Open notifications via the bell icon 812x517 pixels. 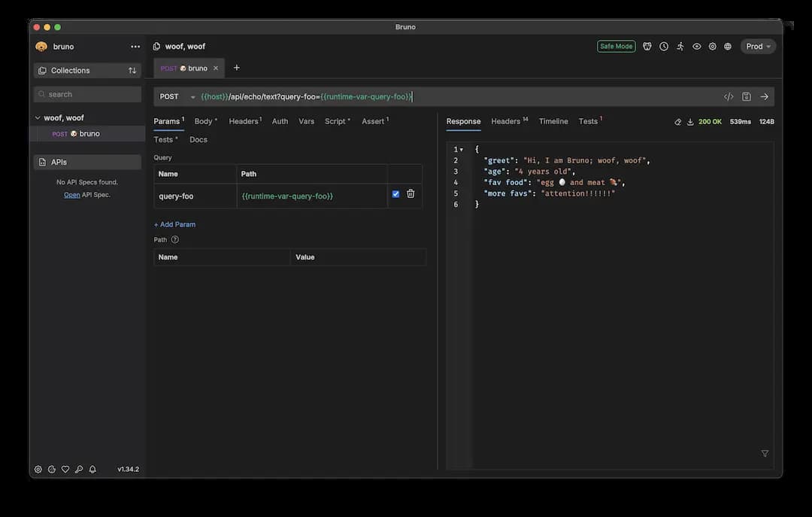[x=92, y=470]
